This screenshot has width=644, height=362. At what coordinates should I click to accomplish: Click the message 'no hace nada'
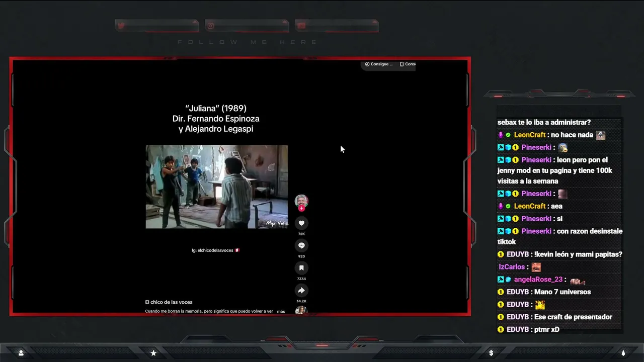click(x=572, y=135)
